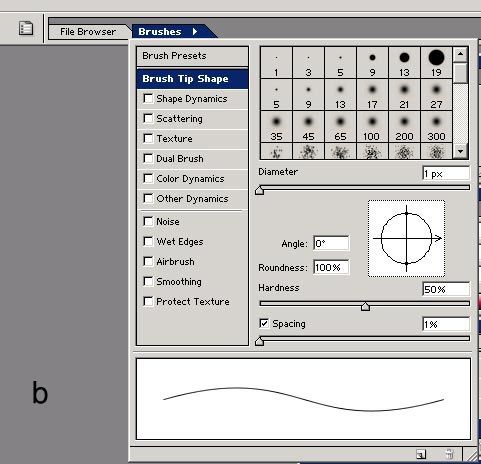The width and height of the screenshot is (481, 464).
Task: Click the Diameter slider handle
Action: (x=259, y=190)
